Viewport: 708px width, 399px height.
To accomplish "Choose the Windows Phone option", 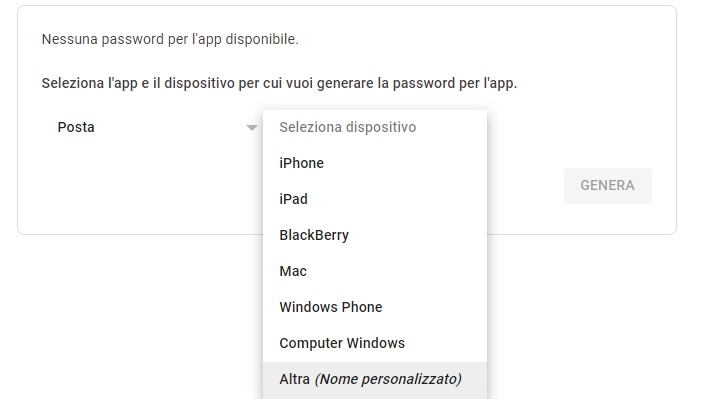I will coord(375,307).
